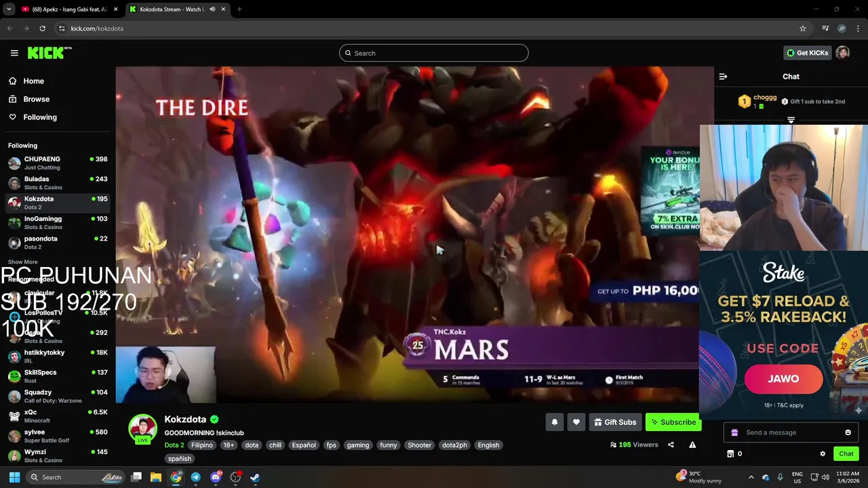Go to the Kick logo homepage
This screenshot has height=488, width=868.
click(x=49, y=53)
